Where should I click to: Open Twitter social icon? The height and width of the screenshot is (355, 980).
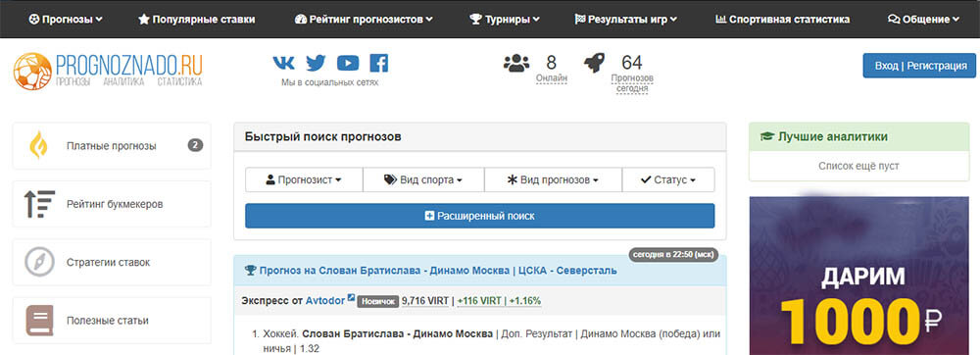point(316,63)
